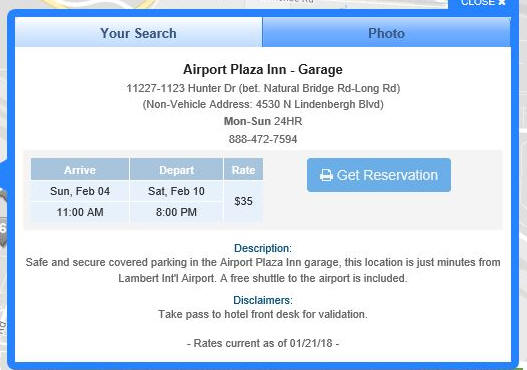Click the phone number 888-472-7594
The image size is (527, 370).
[263, 139]
